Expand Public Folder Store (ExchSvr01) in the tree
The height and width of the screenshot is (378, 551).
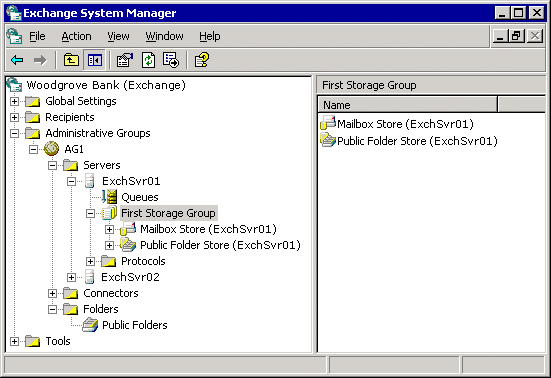pos(109,245)
